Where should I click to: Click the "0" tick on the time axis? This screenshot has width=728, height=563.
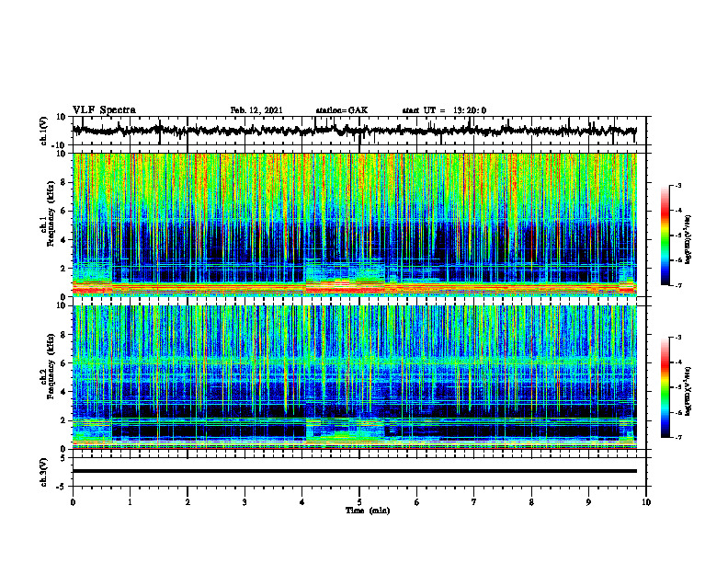pos(73,502)
